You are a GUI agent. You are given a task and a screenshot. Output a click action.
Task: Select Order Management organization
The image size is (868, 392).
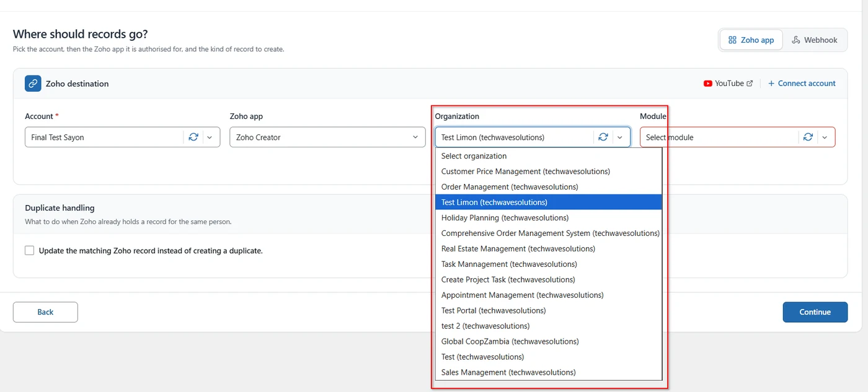[549, 187]
